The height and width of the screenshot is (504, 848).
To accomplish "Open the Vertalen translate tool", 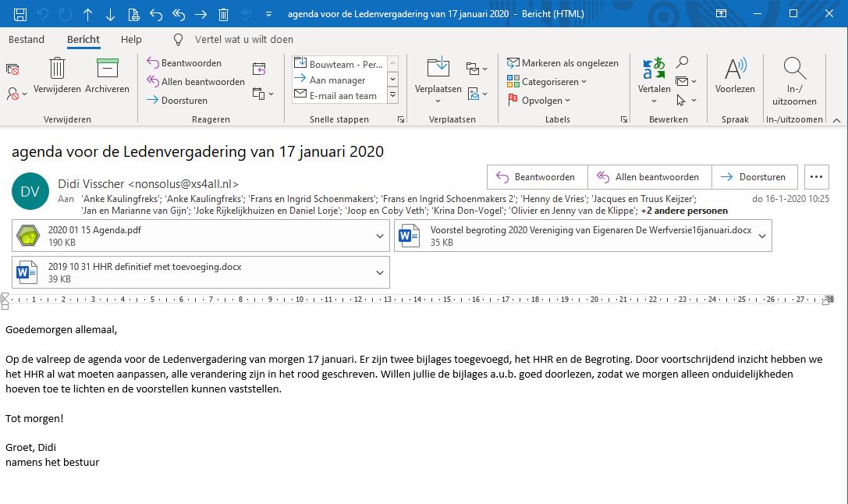I will tap(654, 69).
